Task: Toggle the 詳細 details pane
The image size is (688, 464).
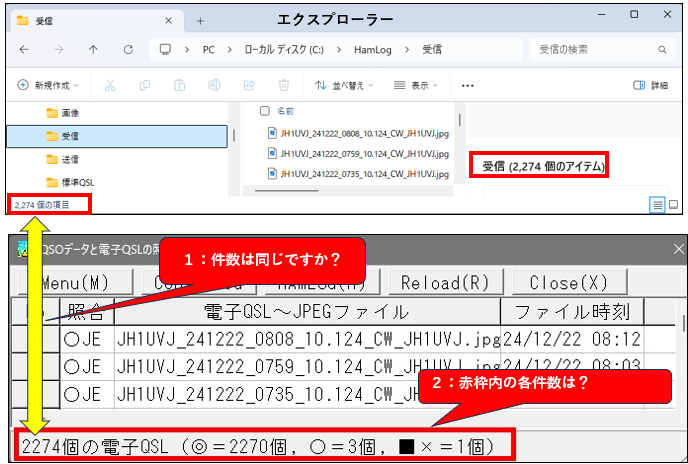Action: (651, 86)
